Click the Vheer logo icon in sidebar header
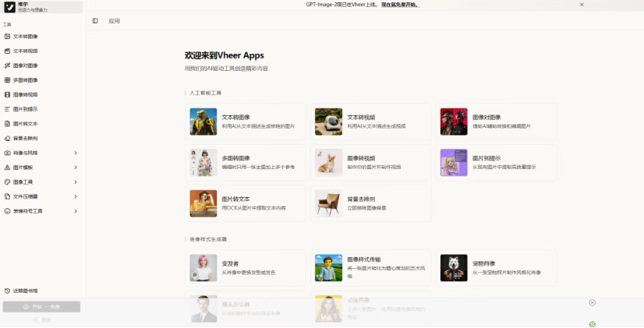Screen dimensions: 644x328 (x=10, y=6)
